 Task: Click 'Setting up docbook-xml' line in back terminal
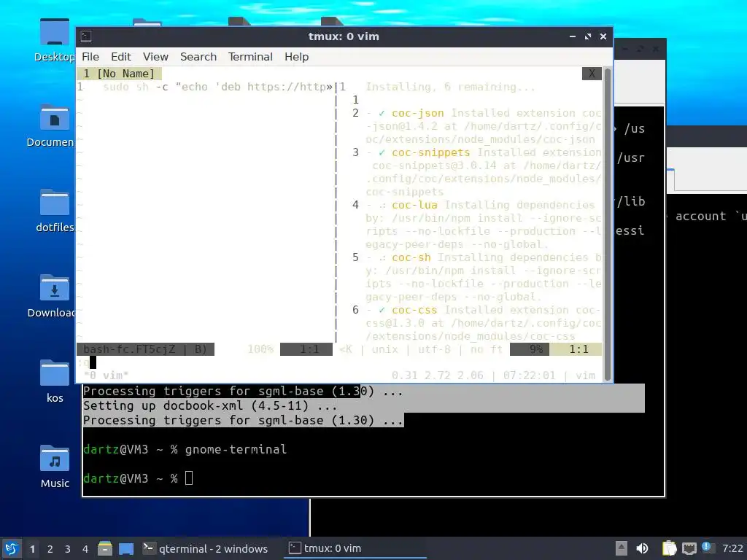point(210,405)
